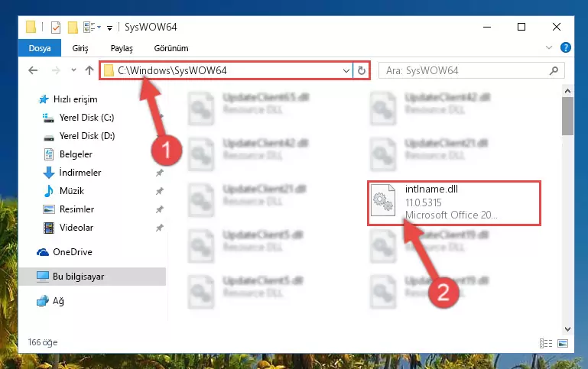Open İndirmeler folder in sidebar
588x369 pixels.
pos(80,173)
